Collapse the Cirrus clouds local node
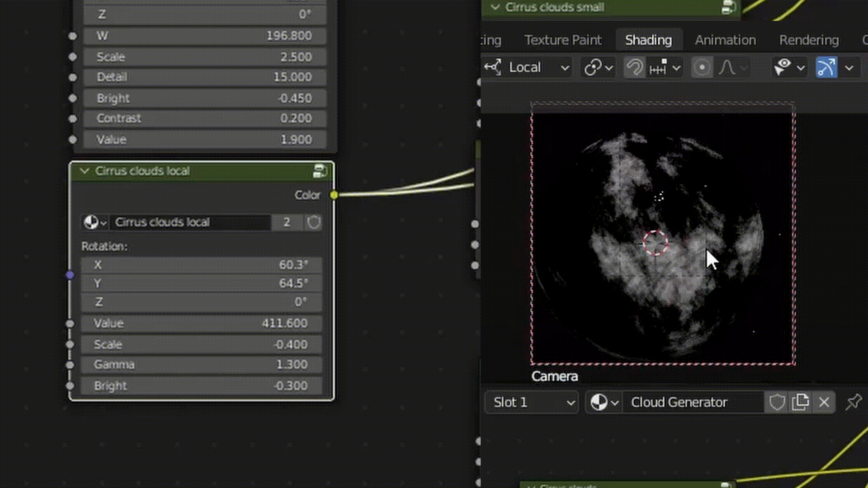The width and height of the screenshot is (868, 488). 84,171
